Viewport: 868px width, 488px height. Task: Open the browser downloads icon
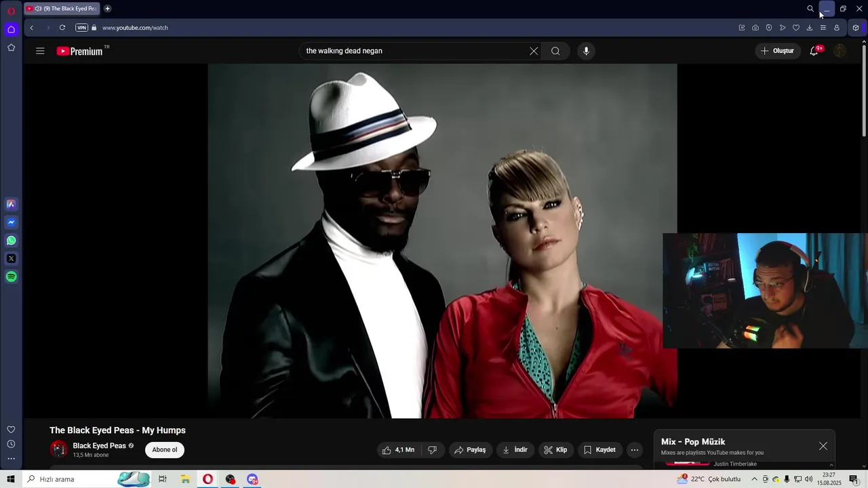click(x=810, y=28)
